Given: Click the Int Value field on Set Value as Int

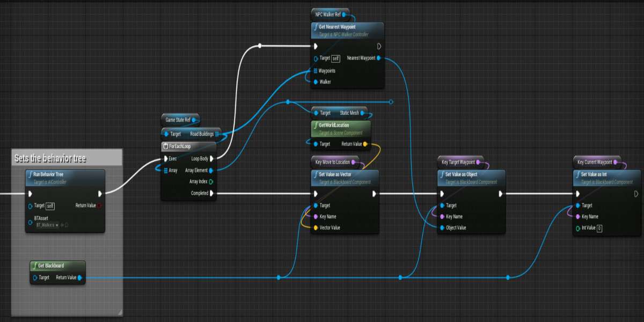Looking at the screenshot, I should [x=599, y=228].
